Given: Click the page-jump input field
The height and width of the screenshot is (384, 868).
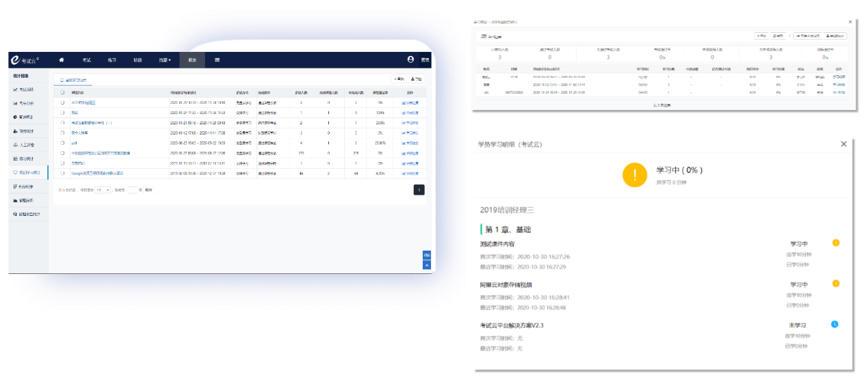Looking at the screenshot, I should pos(133,190).
